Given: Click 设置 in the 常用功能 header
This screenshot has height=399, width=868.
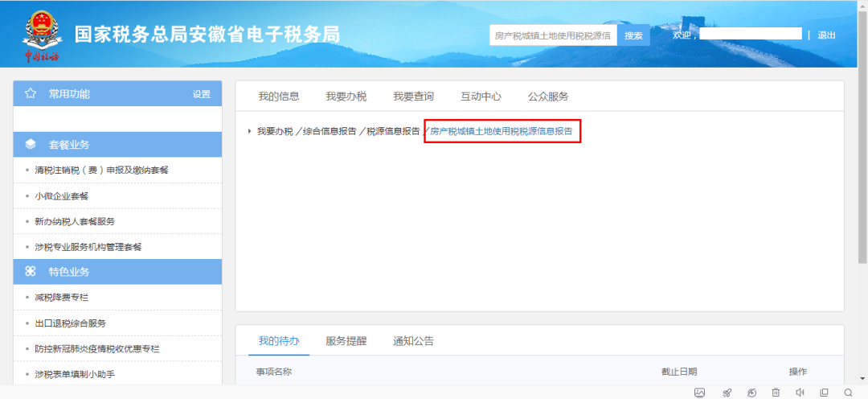Looking at the screenshot, I should click(202, 94).
